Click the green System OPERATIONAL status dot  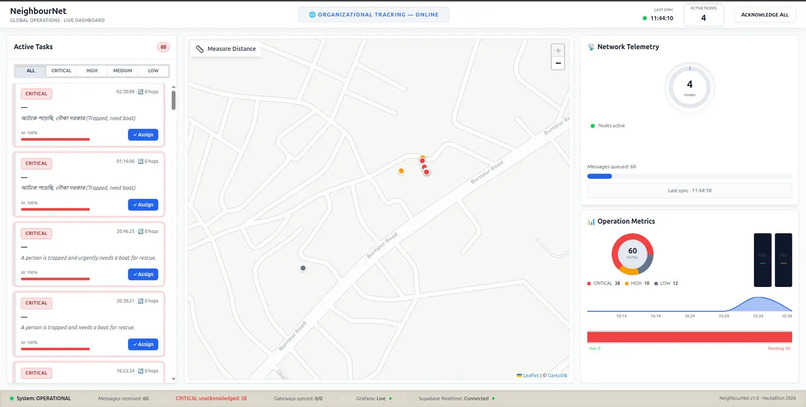coord(11,398)
